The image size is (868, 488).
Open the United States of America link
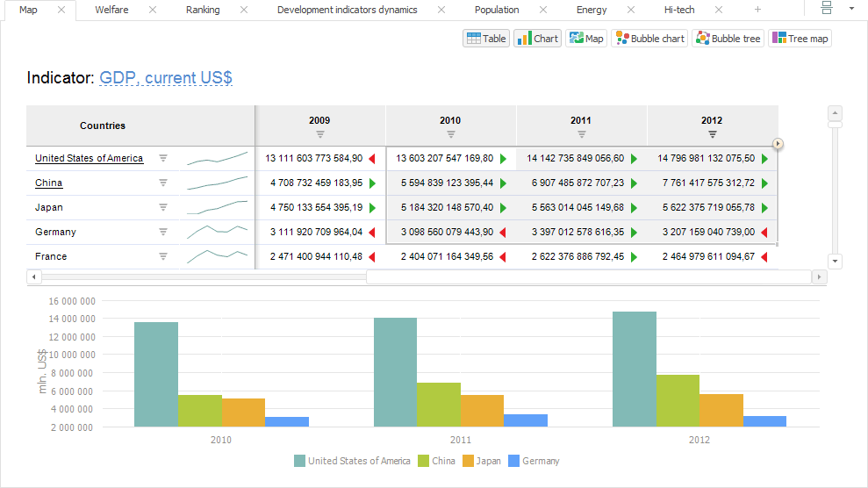point(89,158)
